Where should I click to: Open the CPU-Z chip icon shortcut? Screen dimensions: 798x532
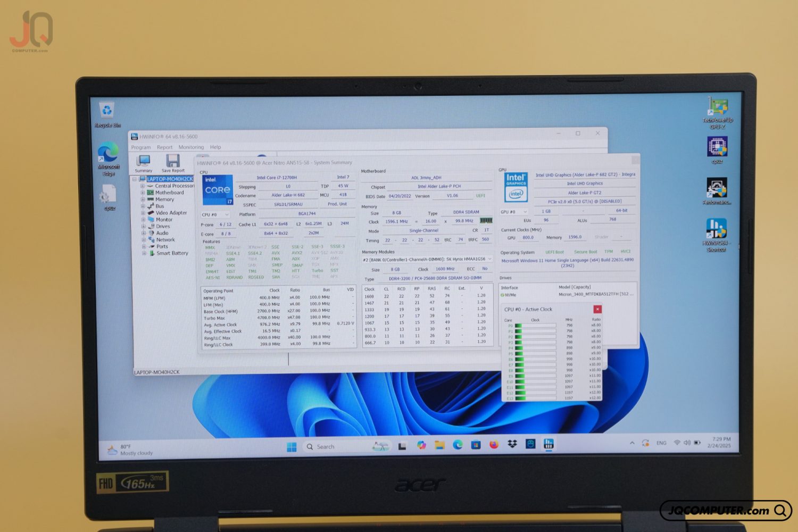(x=717, y=151)
